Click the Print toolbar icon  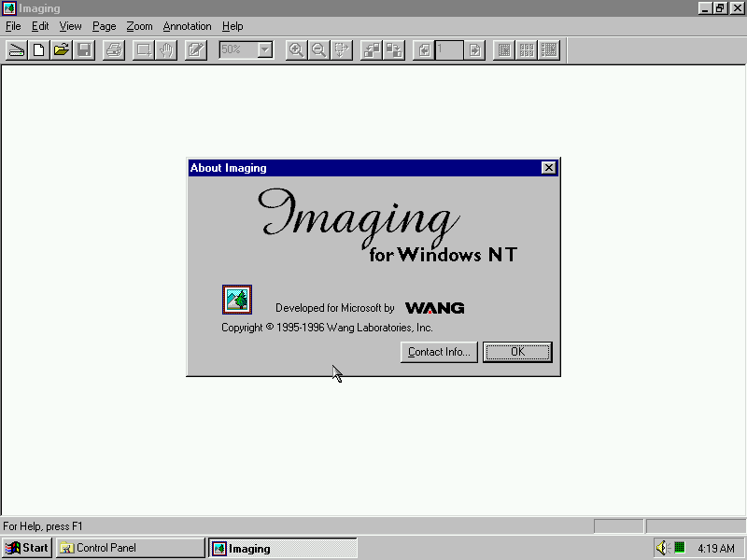click(113, 50)
